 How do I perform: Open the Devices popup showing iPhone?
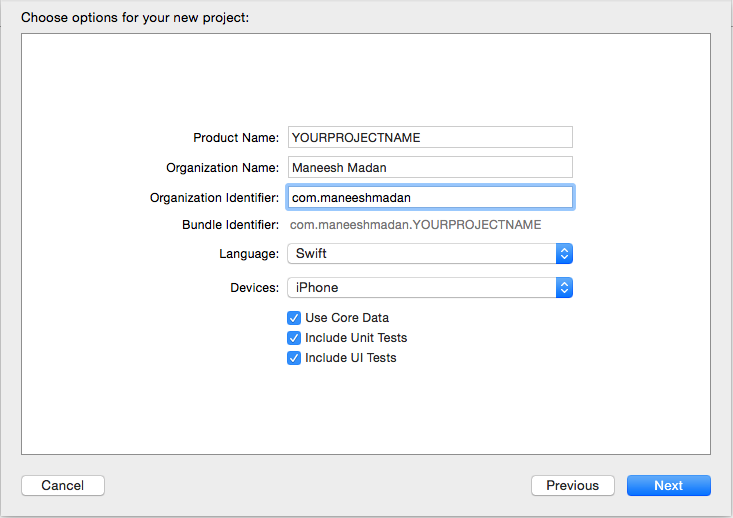pos(430,288)
